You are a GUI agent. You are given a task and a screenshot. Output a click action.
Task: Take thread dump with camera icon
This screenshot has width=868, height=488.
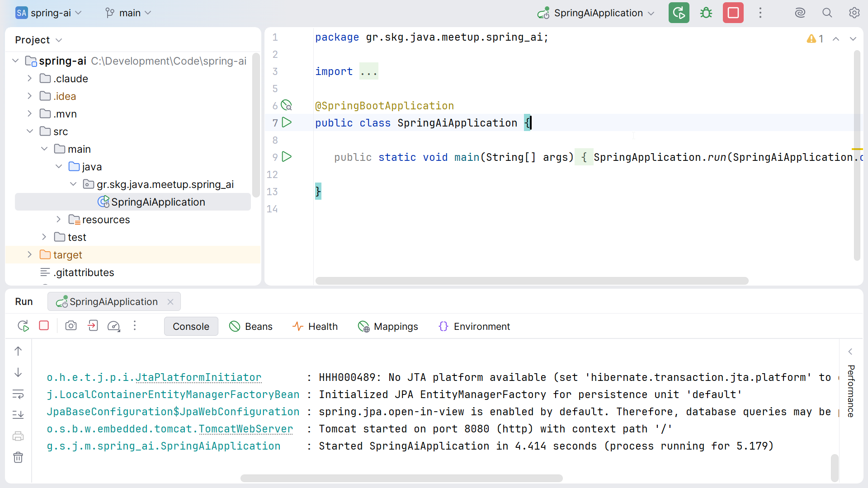71,326
